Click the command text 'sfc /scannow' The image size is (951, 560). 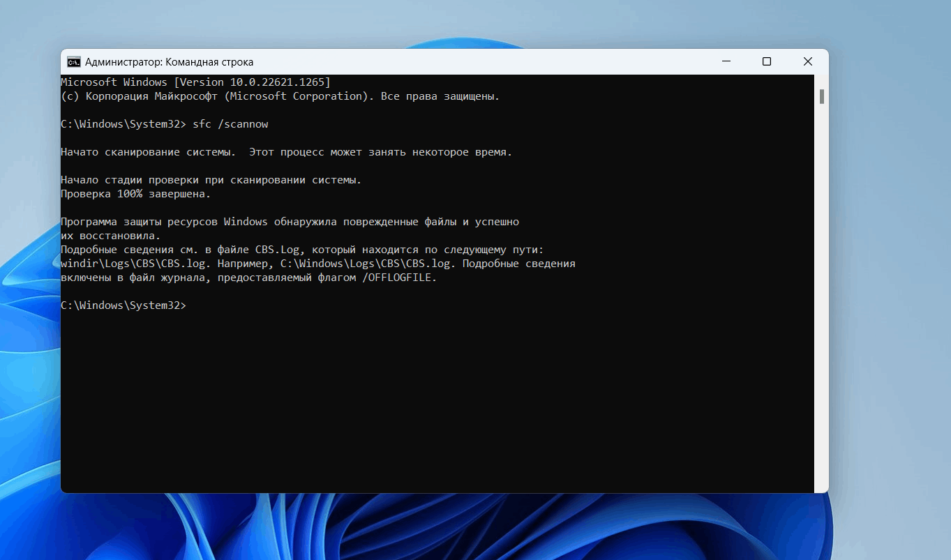230,124
